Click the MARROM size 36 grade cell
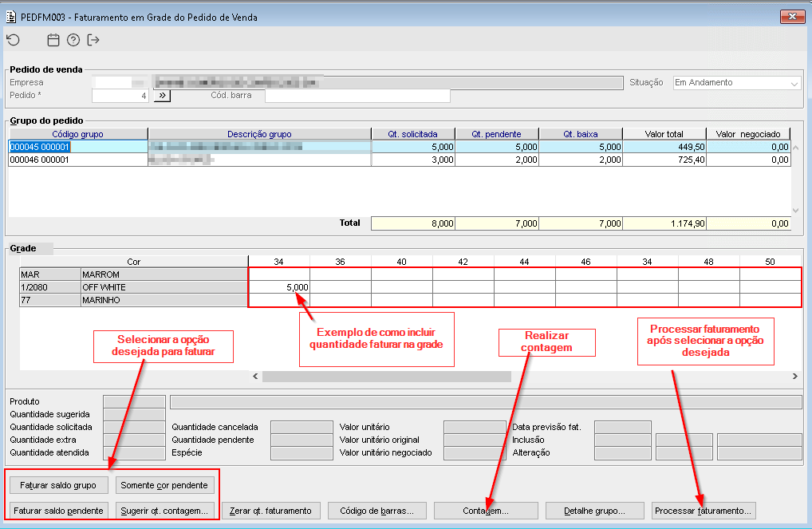This screenshot has height=529, width=812. [x=341, y=274]
